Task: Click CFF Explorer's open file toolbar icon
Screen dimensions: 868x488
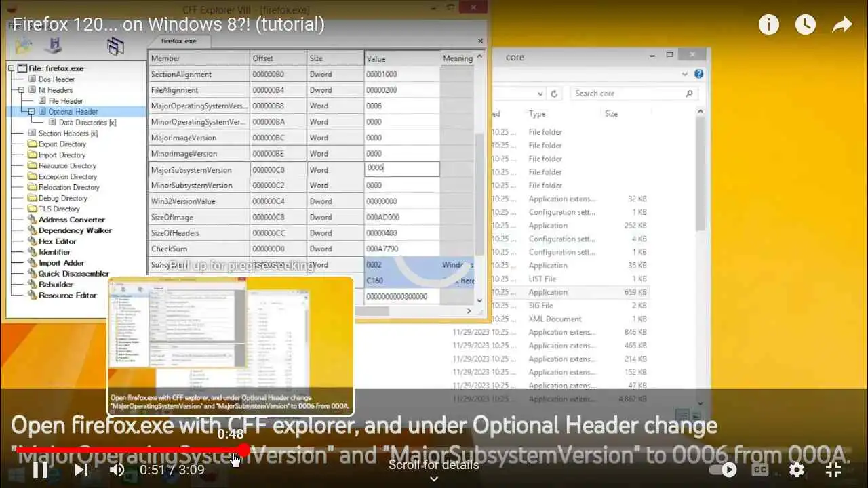Action: [x=24, y=45]
